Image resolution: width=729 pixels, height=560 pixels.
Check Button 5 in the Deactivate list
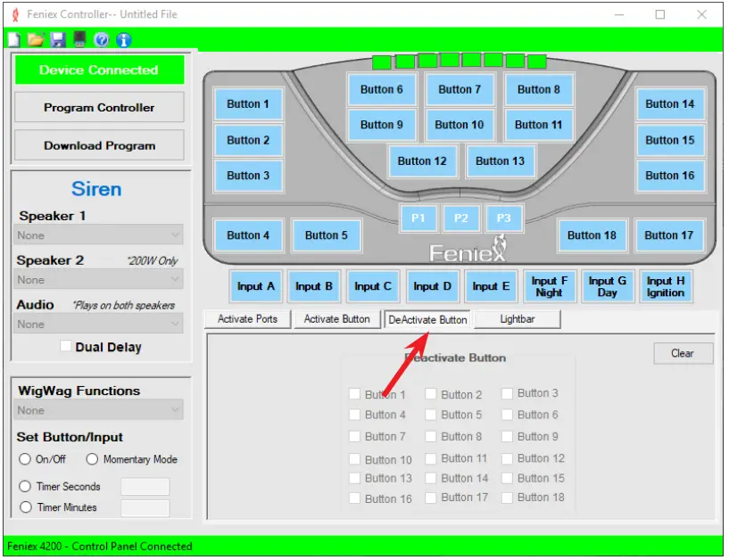pos(431,414)
